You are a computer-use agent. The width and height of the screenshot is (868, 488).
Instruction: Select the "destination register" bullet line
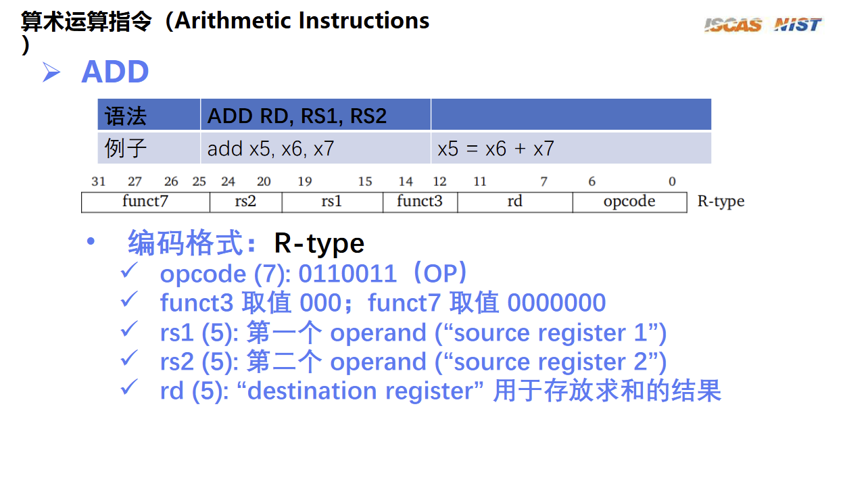point(441,391)
